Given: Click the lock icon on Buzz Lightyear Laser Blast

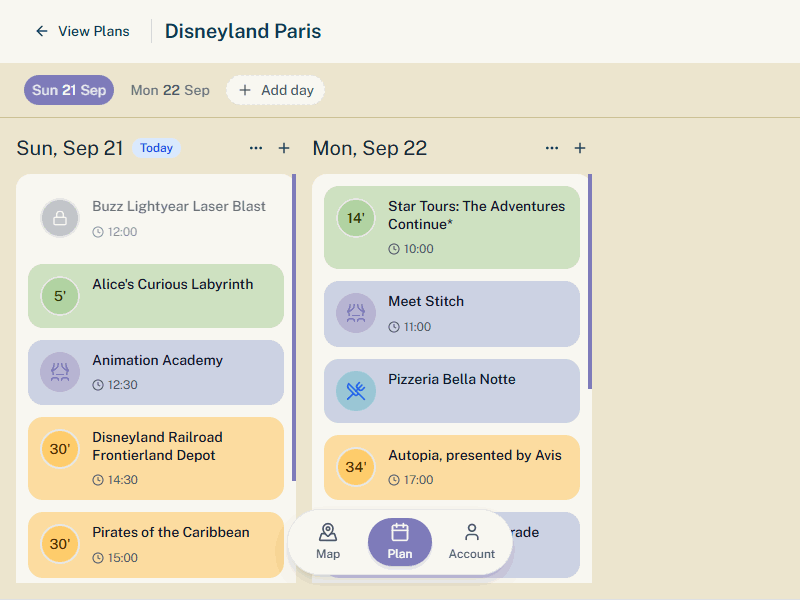Looking at the screenshot, I should 59,218.
